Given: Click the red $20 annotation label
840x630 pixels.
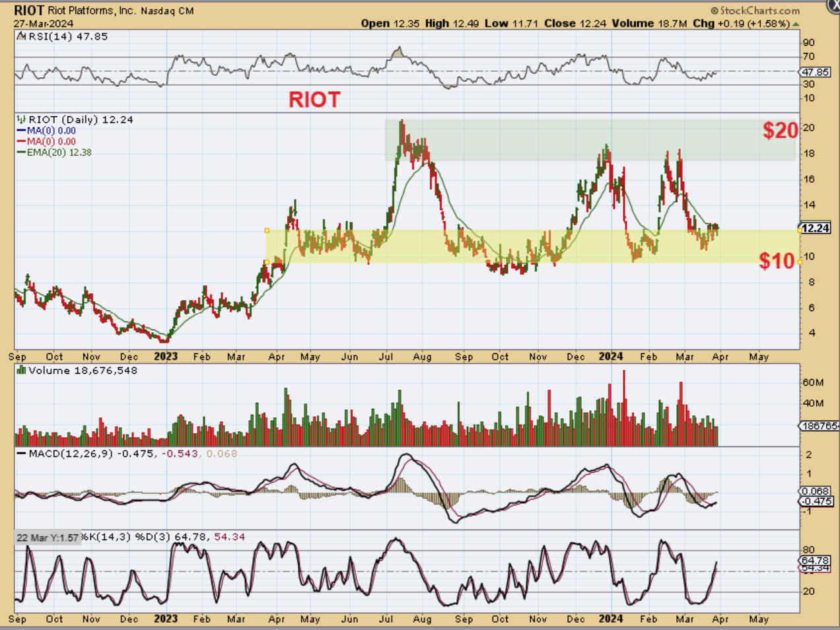Looking at the screenshot, I should (780, 130).
